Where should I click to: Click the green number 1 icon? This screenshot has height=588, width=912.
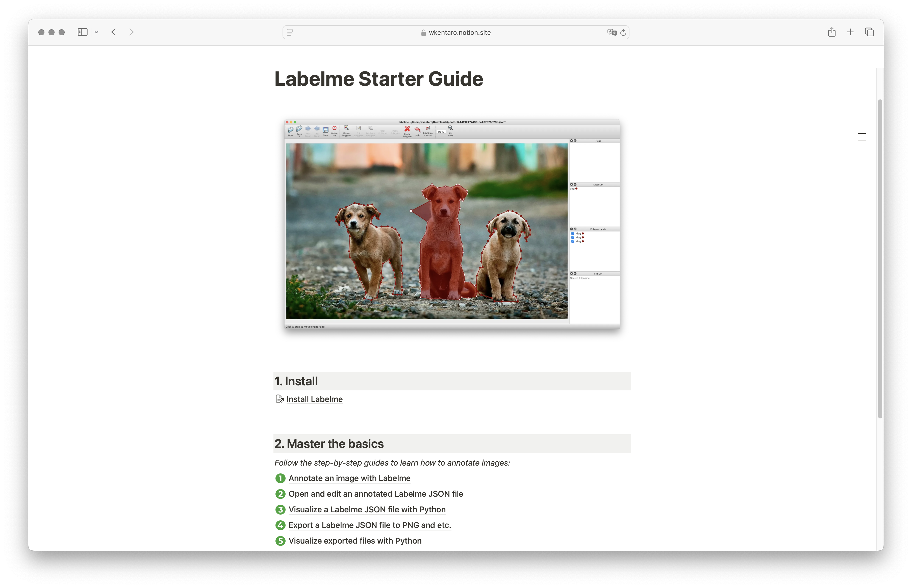point(280,478)
